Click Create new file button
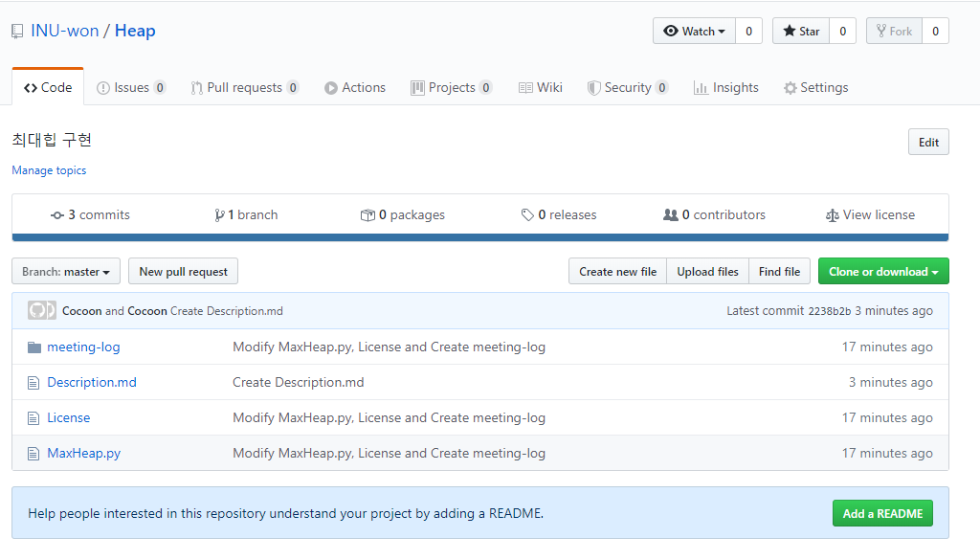Screen dimensions: 980x560 pyautogui.click(x=617, y=271)
